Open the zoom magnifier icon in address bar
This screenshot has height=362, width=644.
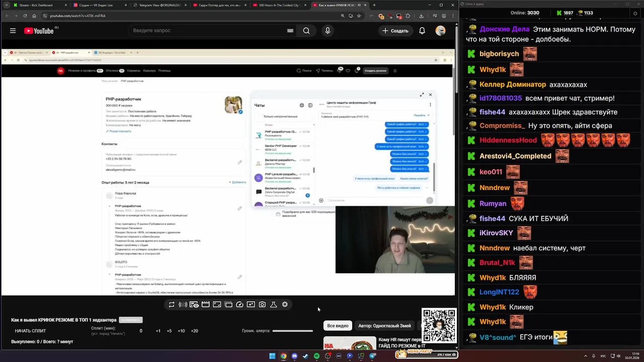click(343, 16)
